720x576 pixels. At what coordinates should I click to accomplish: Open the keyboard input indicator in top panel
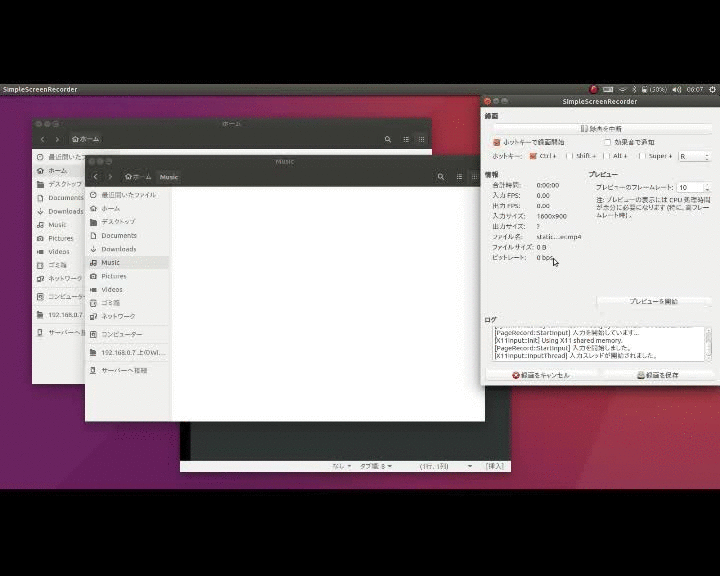pos(608,90)
